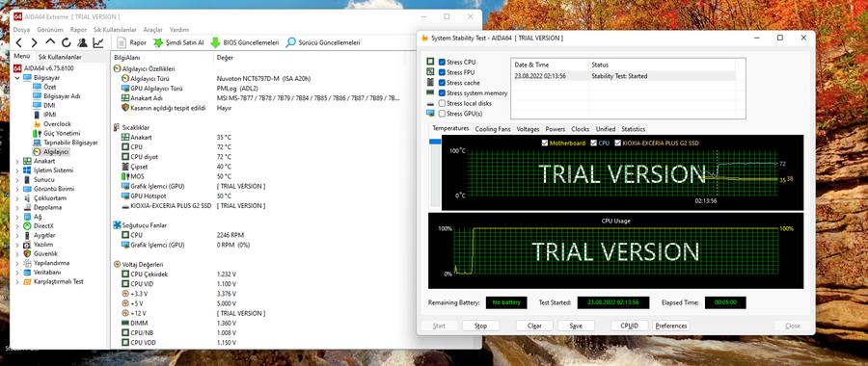
Task: Select Overclock tree item
Action: point(57,124)
